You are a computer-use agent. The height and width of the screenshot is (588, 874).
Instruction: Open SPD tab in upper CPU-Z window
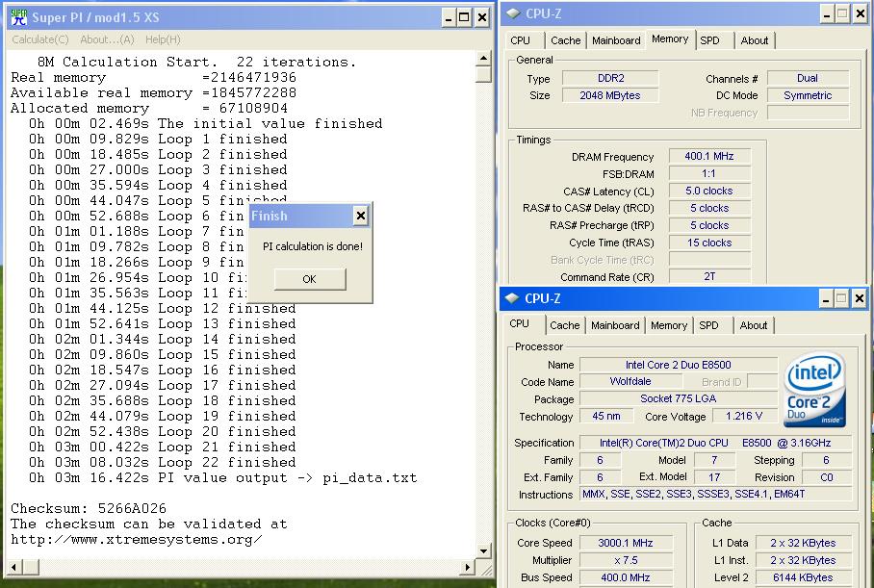click(709, 40)
